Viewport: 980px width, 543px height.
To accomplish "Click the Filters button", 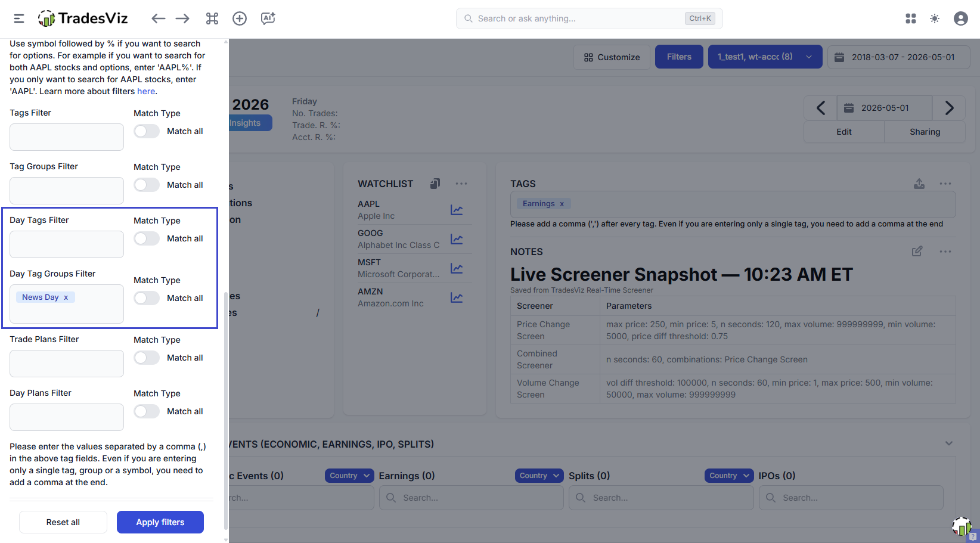I will (x=679, y=57).
